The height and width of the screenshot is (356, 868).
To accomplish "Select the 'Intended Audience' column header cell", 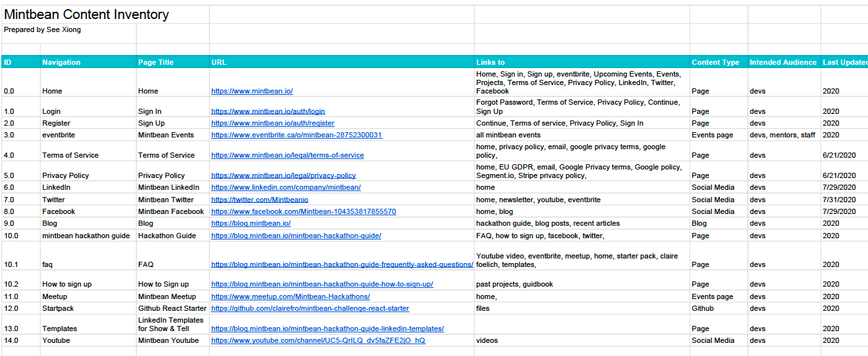I will [x=784, y=62].
